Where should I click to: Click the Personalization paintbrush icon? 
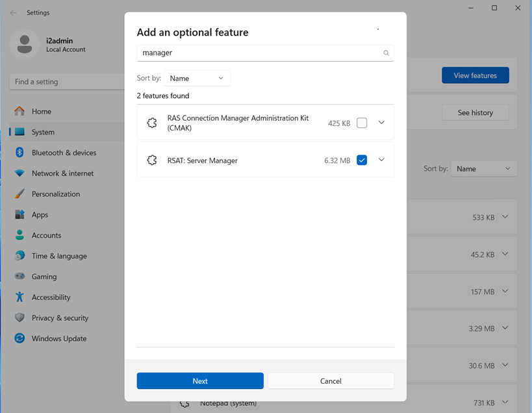tap(19, 194)
